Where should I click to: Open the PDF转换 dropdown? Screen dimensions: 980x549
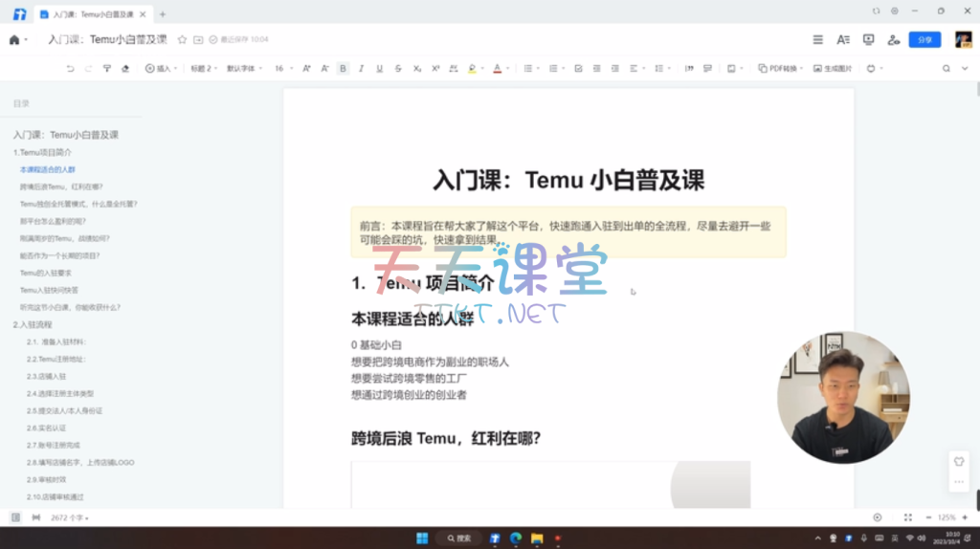pos(780,69)
